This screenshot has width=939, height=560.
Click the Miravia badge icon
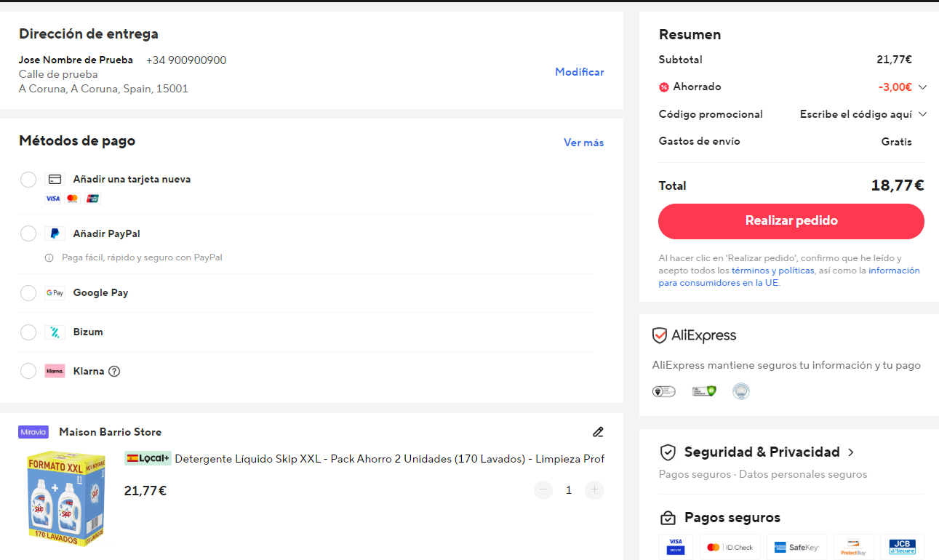click(x=33, y=432)
